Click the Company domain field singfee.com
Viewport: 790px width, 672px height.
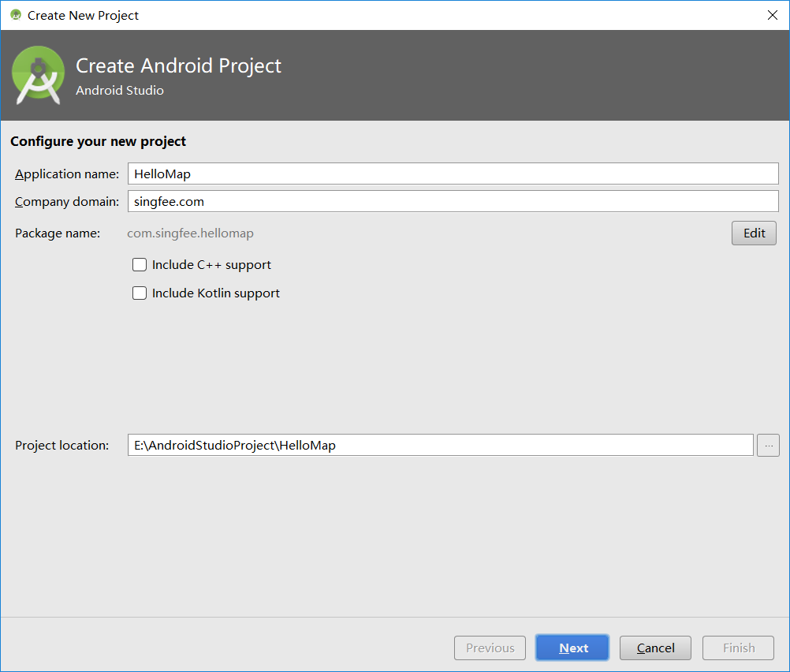[x=453, y=201]
